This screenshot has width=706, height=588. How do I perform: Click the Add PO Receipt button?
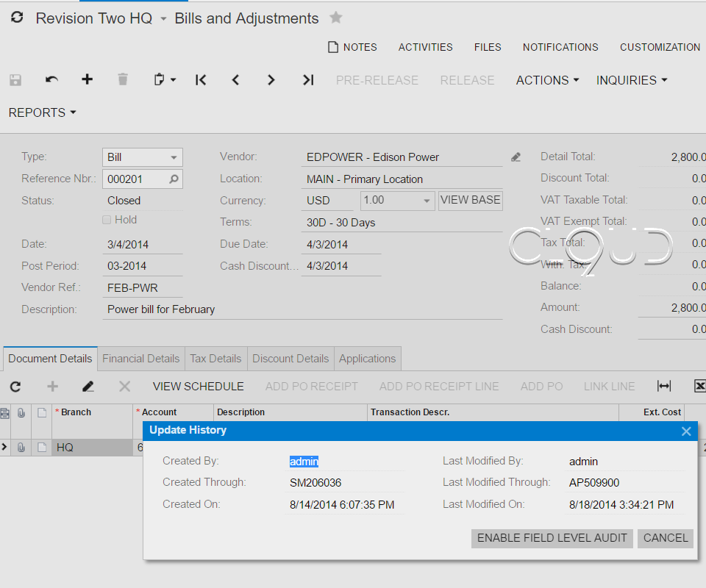click(312, 387)
